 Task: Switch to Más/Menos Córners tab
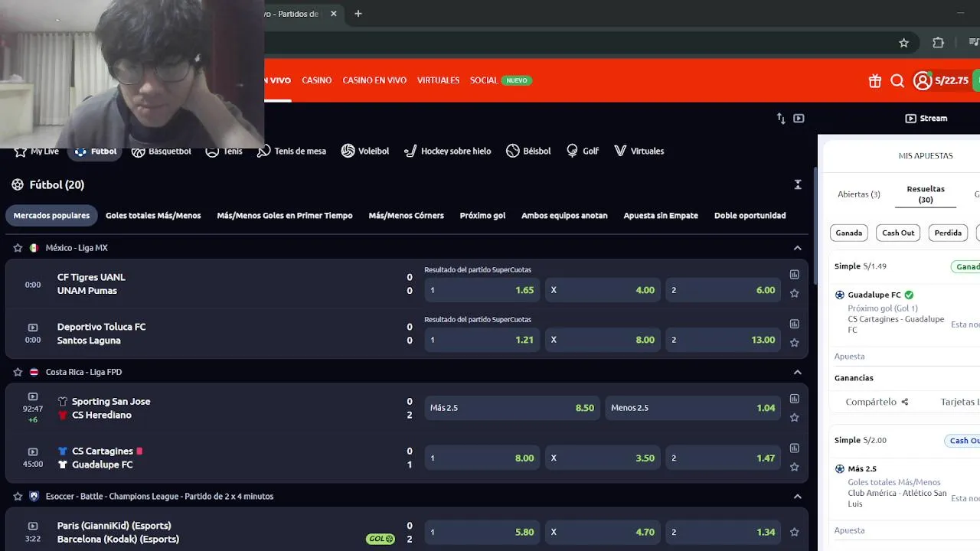click(406, 216)
